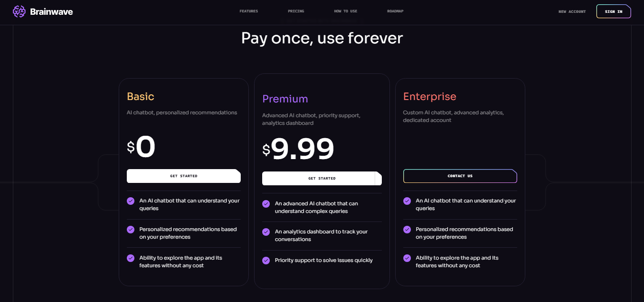Click checkmark icon next to advanced AI chatbot feature
This screenshot has height=302, width=644.
[266, 204]
